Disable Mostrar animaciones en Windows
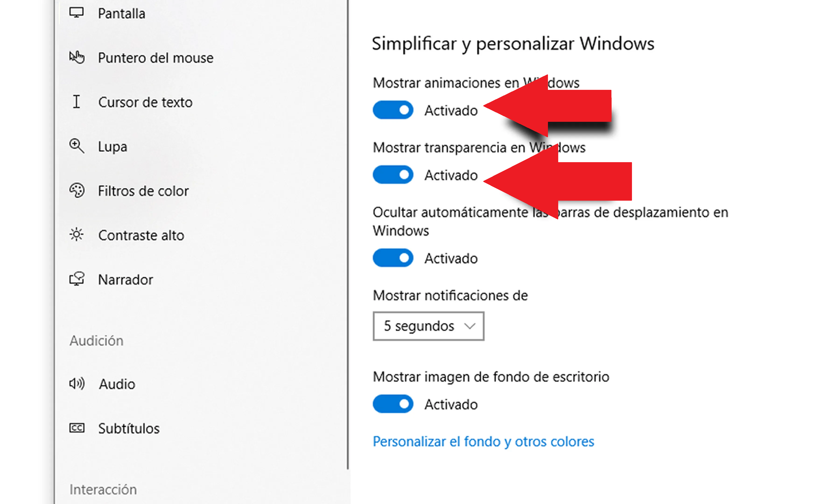This screenshot has height=504, width=814. tap(393, 110)
